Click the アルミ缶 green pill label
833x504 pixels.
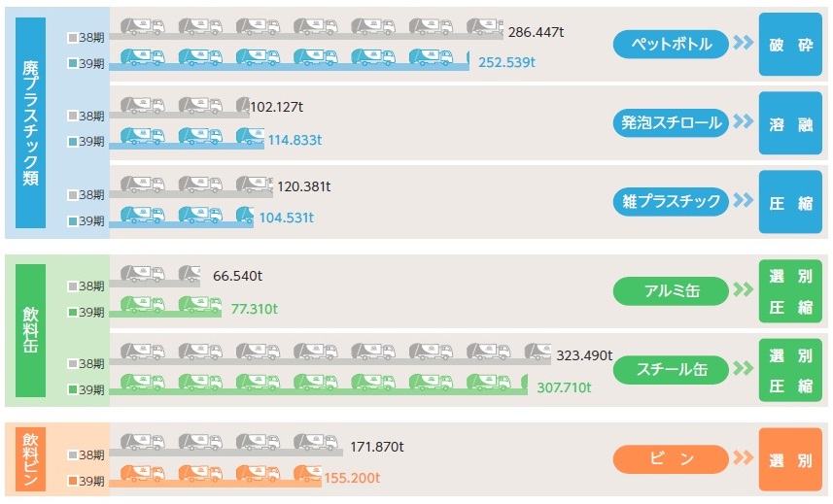(671, 289)
